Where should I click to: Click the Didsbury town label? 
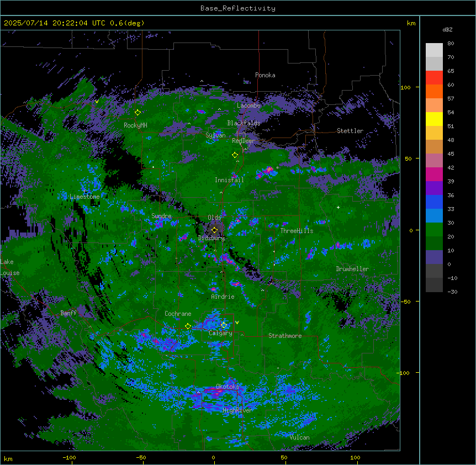click(x=211, y=238)
